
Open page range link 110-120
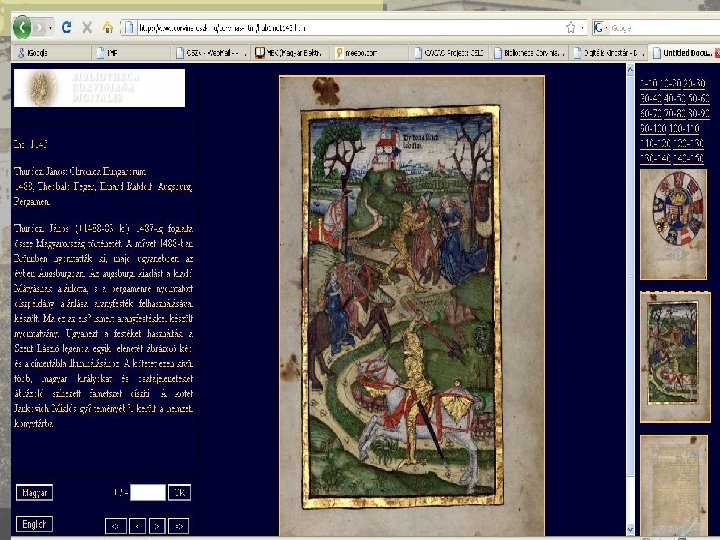pyautogui.click(x=655, y=143)
